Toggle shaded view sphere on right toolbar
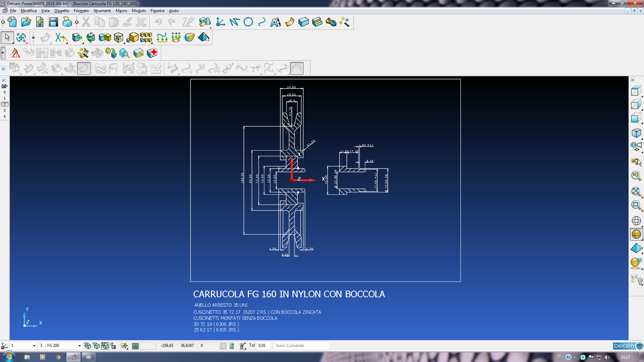This screenshot has width=644, height=362. (636, 234)
